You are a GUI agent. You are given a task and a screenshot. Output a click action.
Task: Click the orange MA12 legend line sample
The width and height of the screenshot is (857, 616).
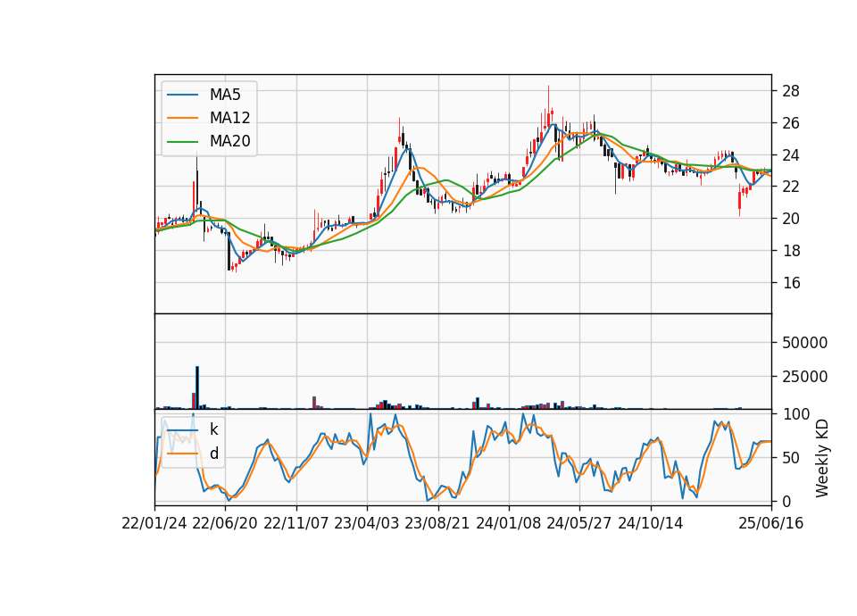coord(182,118)
